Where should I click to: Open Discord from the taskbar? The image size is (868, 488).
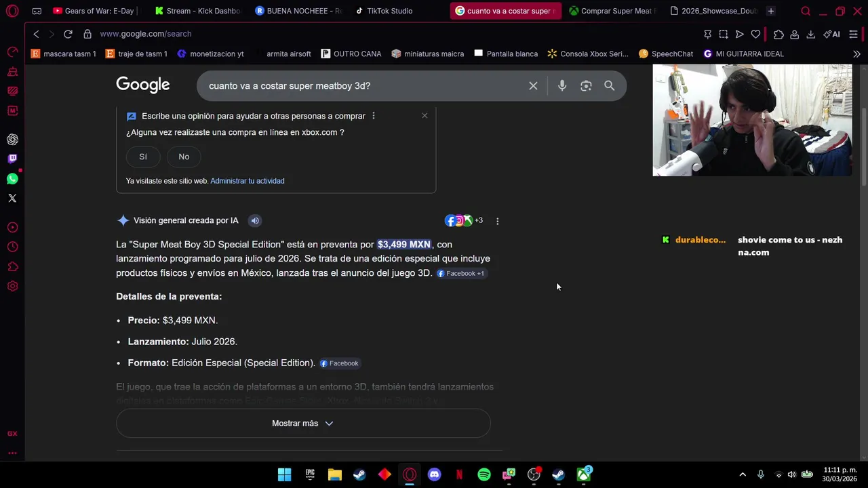tap(435, 475)
